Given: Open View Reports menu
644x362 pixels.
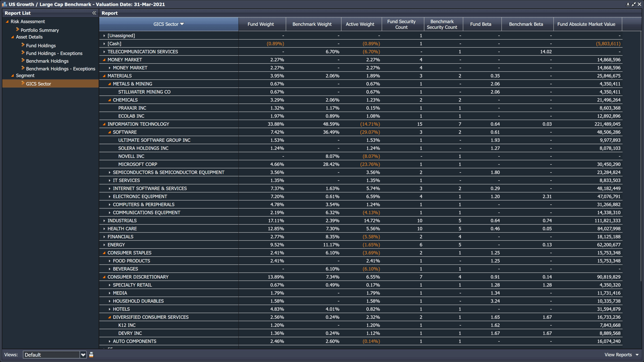Looking at the screenshot, I should pyautogui.click(x=621, y=355).
